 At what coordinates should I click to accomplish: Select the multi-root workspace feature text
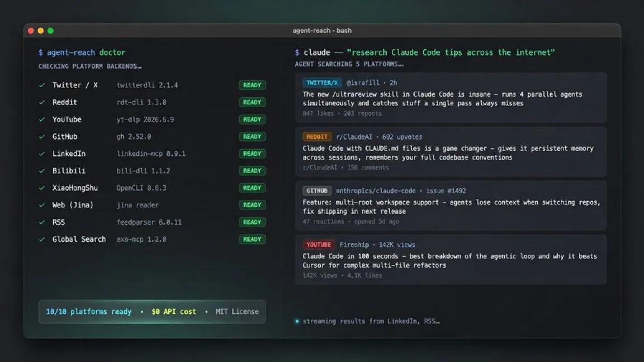[451, 207]
